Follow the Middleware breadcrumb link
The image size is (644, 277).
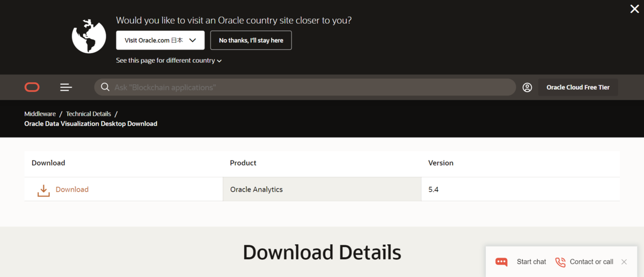click(40, 114)
